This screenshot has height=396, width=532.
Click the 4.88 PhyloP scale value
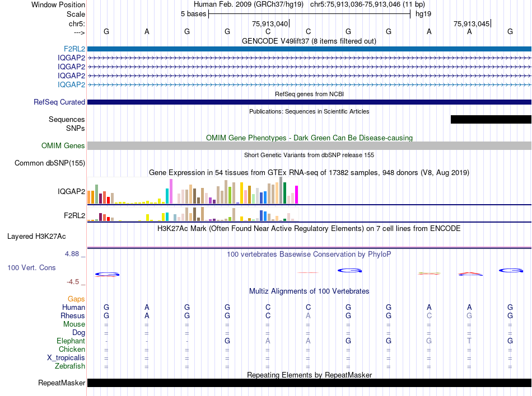[x=72, y=254]
